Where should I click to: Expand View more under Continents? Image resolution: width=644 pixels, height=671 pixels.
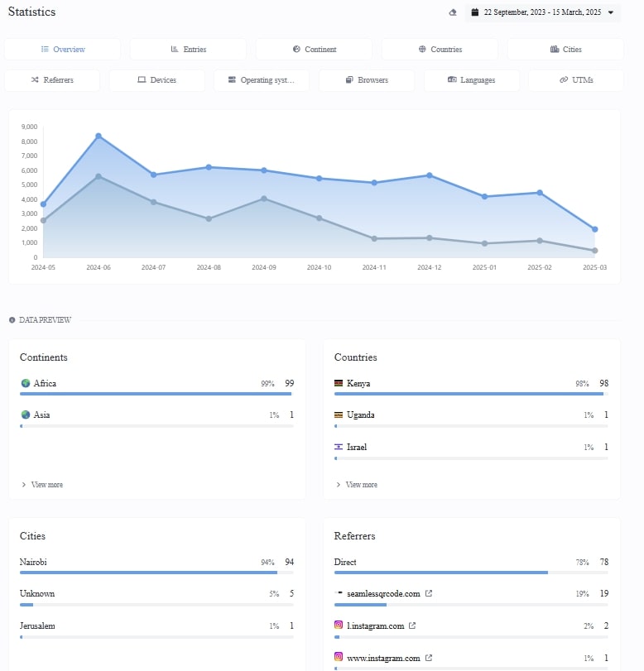pos(42,485)
